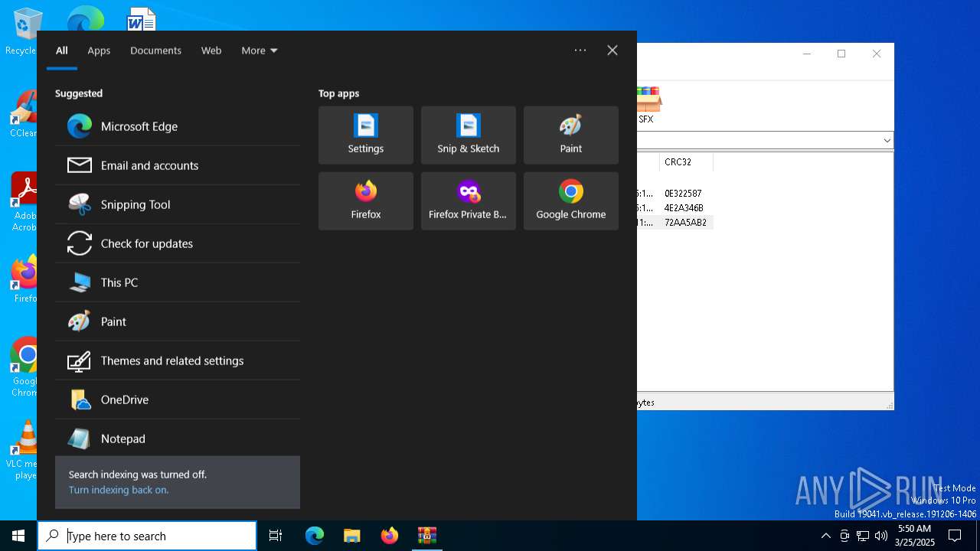The height and width of the screenshot is (551, 980).
Task: Switch to the All search tab
Action: (x=62, y=51)
